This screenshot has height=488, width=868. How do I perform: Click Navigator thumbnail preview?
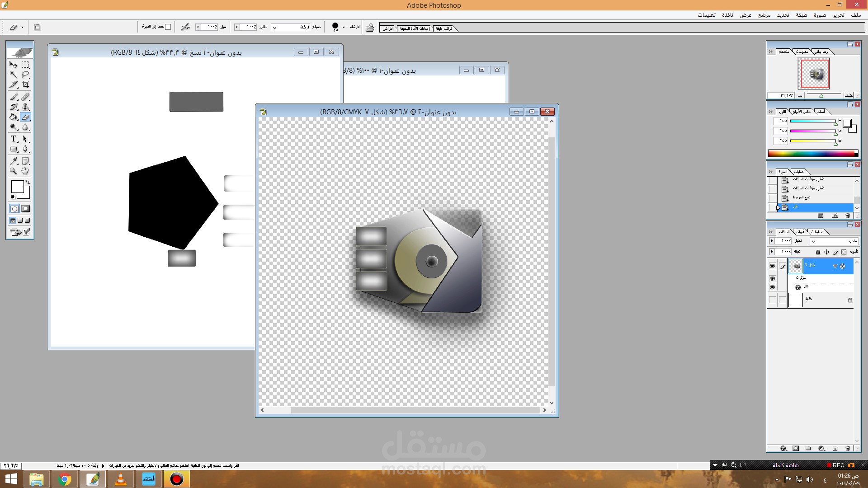814,74
